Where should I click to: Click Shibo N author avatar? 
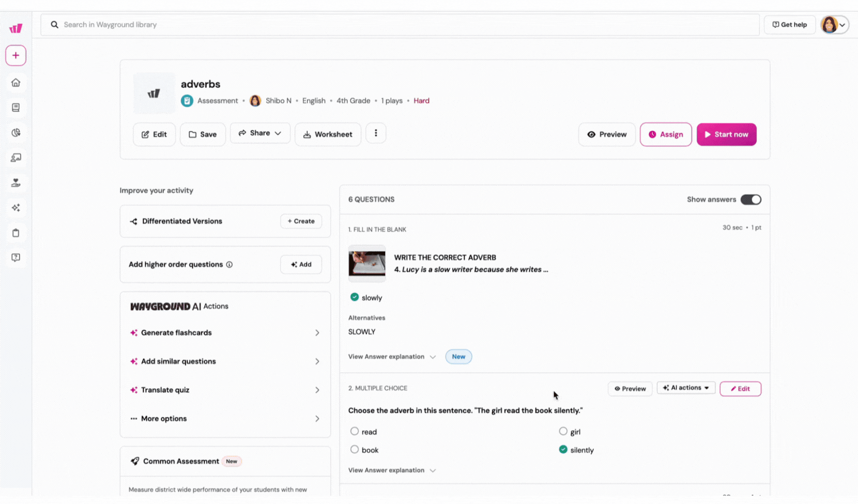(255, 101)
